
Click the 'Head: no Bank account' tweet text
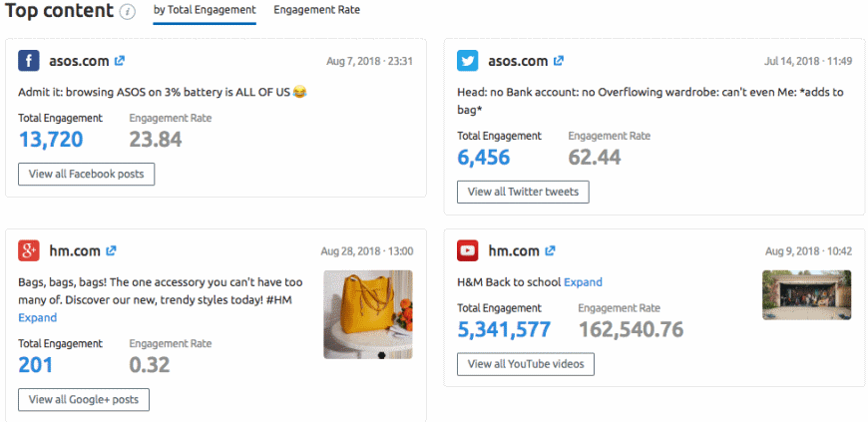pyautogui.click(x=651, y=101)
